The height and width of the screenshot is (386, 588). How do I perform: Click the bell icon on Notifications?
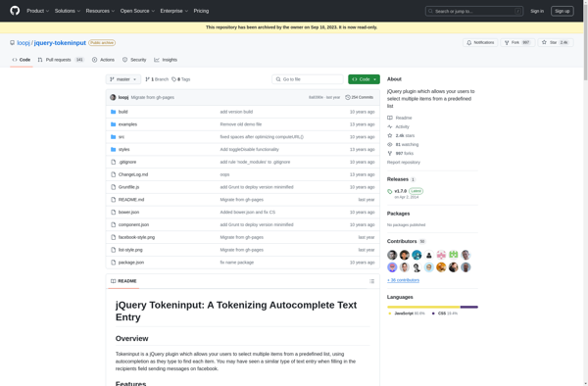point(468,43)
